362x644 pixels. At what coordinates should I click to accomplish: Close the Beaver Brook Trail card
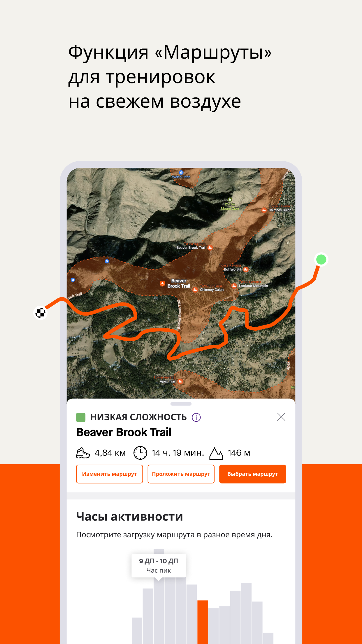(281, 417)
